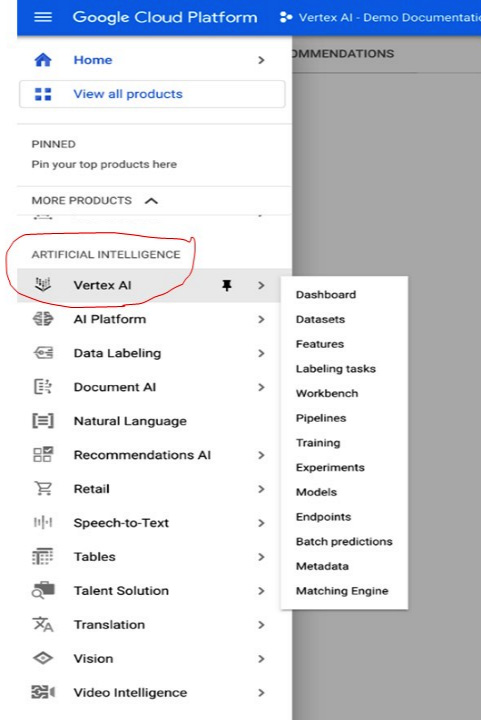Unpin Vertex AI using the pin icon
481x720 pixels.
pos(227,286)
